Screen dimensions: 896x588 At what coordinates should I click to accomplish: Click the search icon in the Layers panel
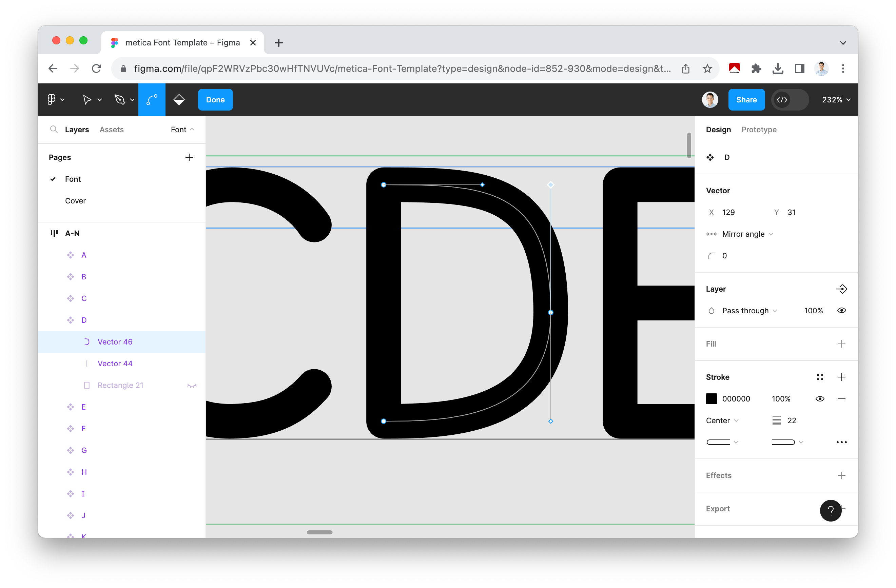(54, 130)
